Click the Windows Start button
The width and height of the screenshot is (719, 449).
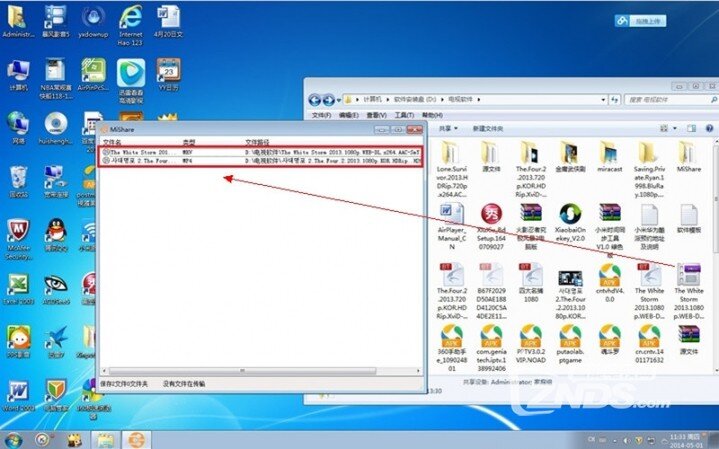tap(13, 439)
